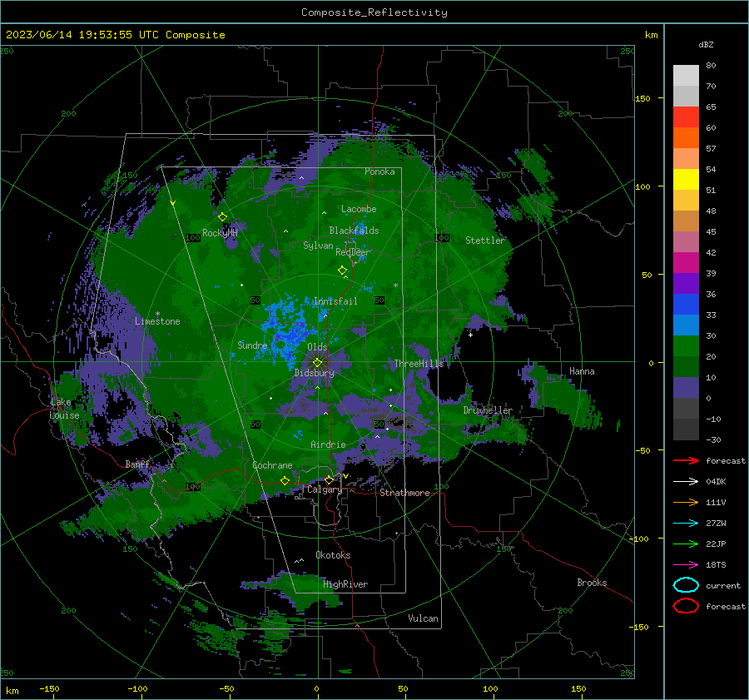Click the magenta 18TS arrow legend icon

[686, 565]
